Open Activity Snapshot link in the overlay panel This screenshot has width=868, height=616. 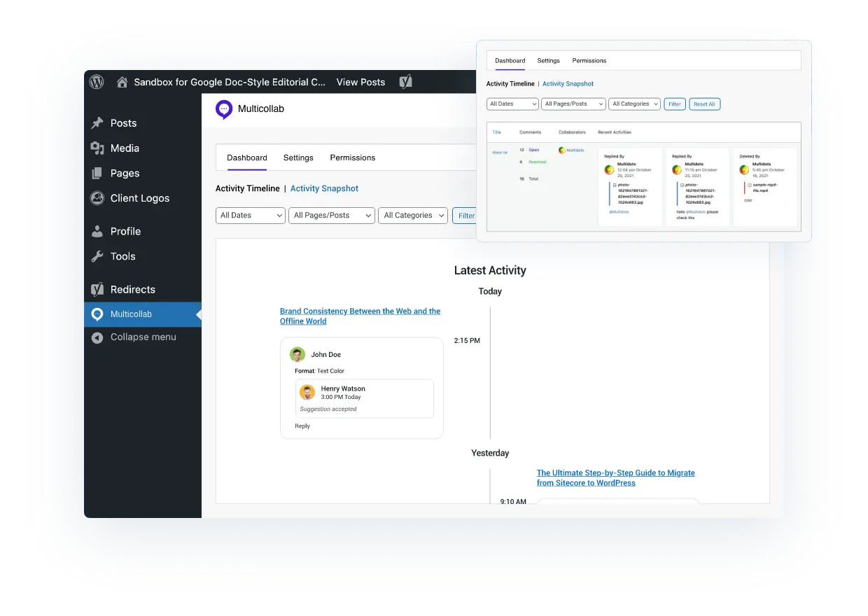pyautogui.click(x=568, y=83)
